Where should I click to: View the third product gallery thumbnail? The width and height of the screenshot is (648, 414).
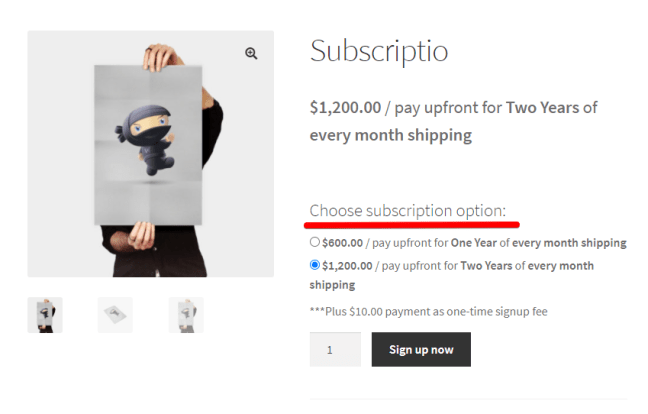(x=186, y=314)
